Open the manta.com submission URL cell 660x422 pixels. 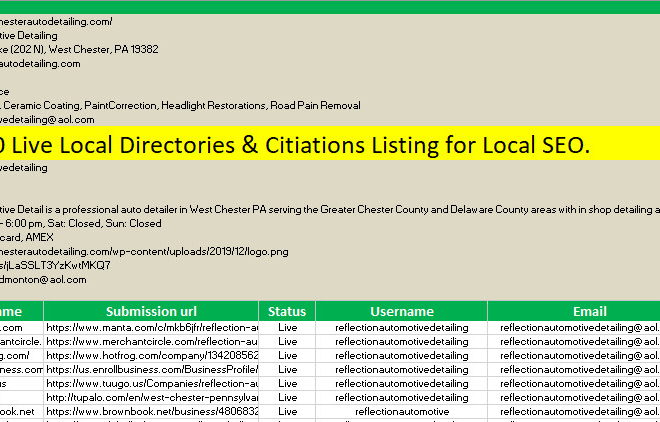click(151, 327)
